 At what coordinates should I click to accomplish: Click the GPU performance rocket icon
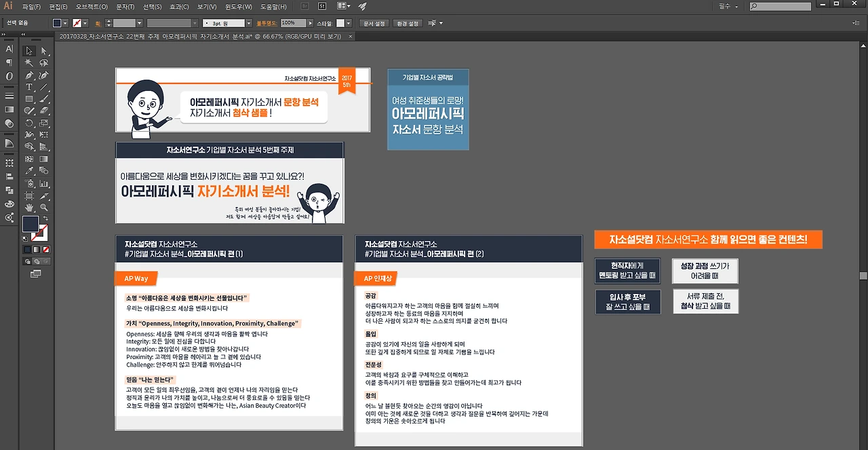pyautogui.click(x=363, y=6)
